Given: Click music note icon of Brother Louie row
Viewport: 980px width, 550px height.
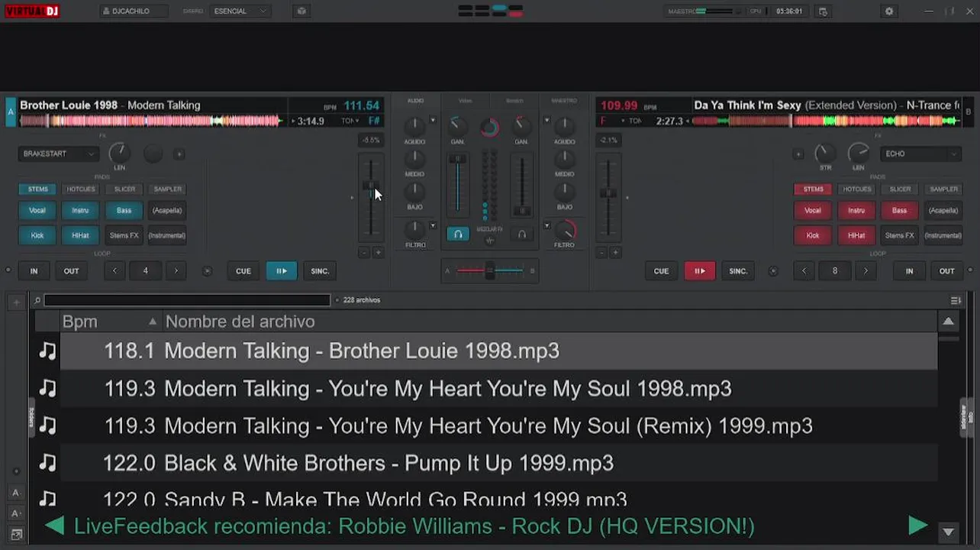Looking at the screenshot, I should 47,351.
